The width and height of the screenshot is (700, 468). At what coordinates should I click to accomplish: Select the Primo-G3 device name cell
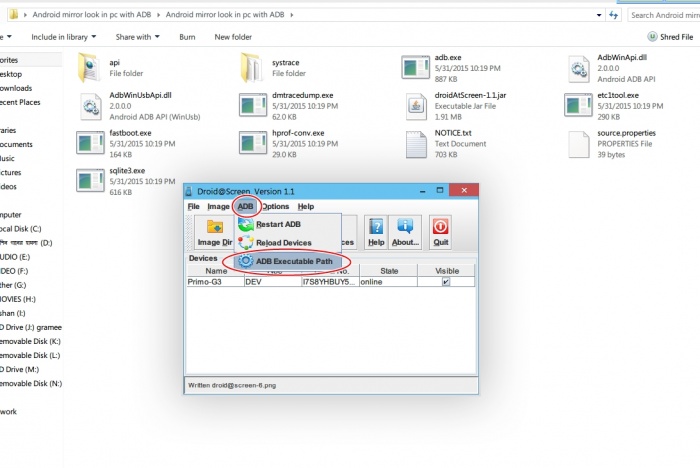click(215, 282)
